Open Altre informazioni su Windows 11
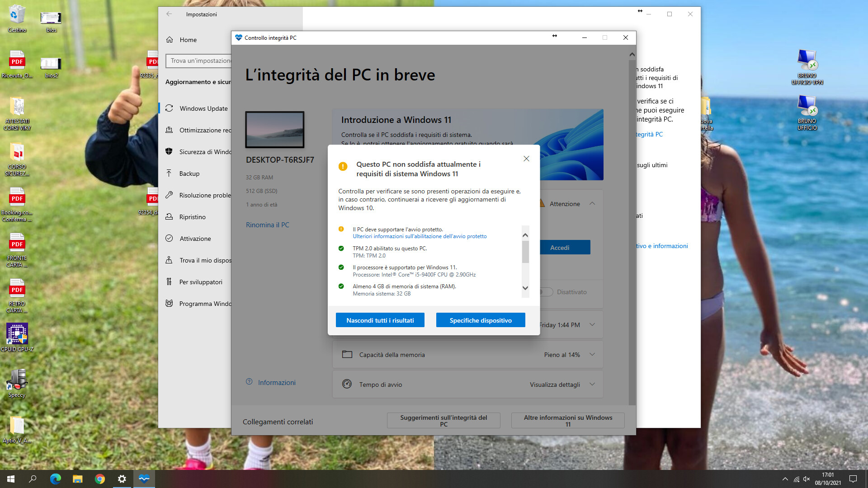The image size is (868, 488). coord(568,421)
